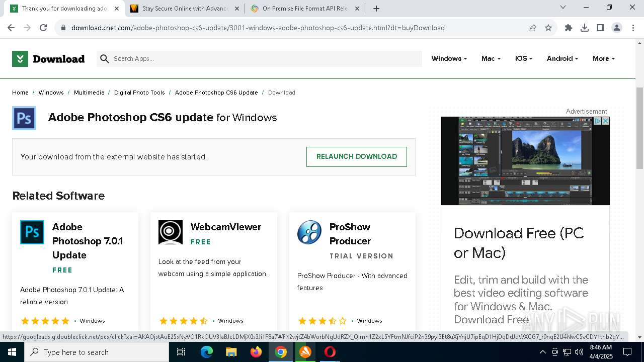Click the Download site logo
Screen dimensions: 644x362
click(x=48, y=59)
